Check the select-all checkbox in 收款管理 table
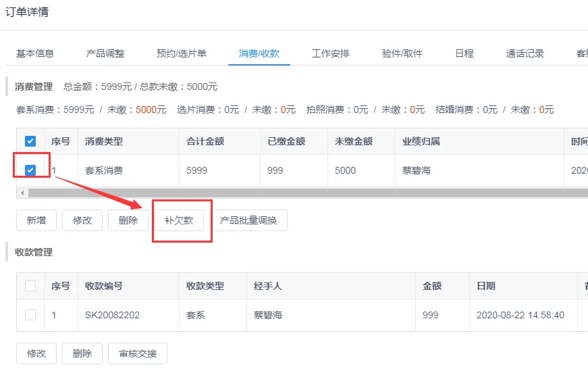Image resolution: width=588 pixels, height=369 pixels. (x=30, y=286)
